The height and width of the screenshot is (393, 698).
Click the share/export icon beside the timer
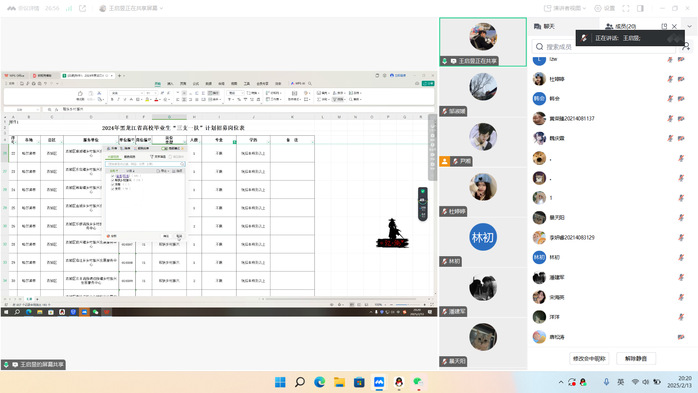tap(82, 8)
